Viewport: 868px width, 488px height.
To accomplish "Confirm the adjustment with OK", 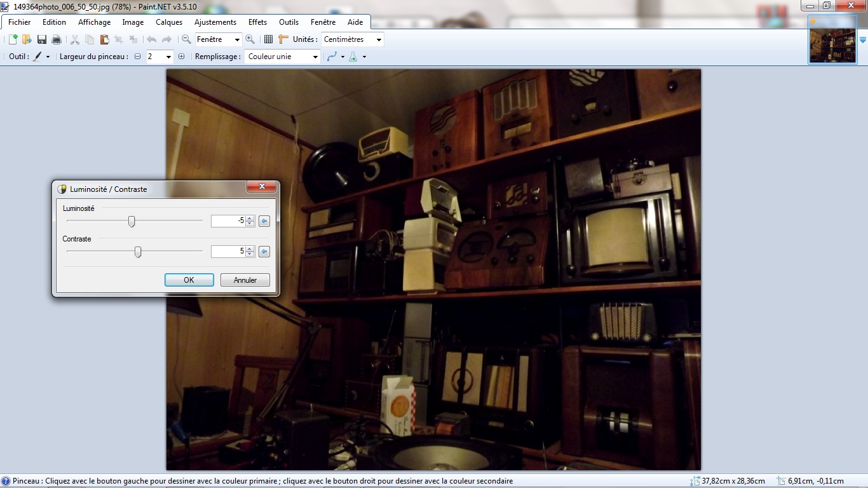I will [x=189, y=280].
